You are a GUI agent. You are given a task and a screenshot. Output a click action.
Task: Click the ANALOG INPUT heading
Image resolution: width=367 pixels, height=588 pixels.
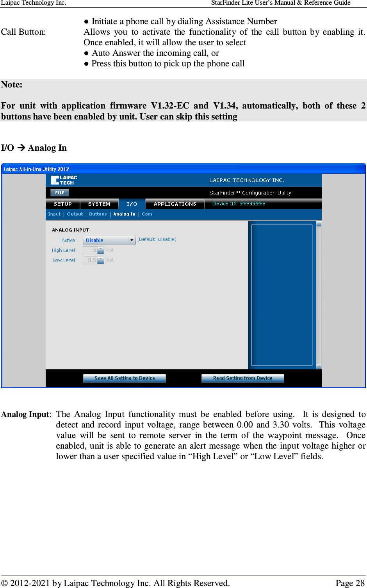pos(70,230)
